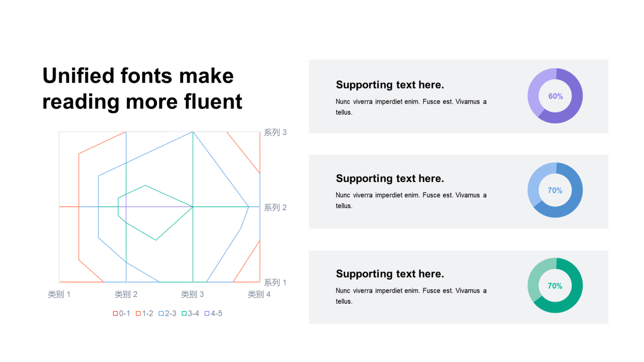This screenshot has width=644, height=362.
Task: Click 'Supporting text here.' heading beside purple donut
Action: tap(390, 84)
